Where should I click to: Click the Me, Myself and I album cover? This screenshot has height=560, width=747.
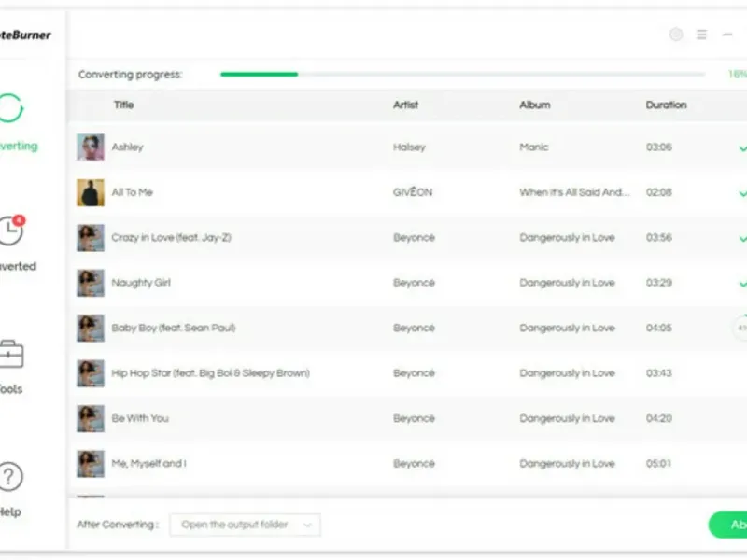[x=91, y=464]
